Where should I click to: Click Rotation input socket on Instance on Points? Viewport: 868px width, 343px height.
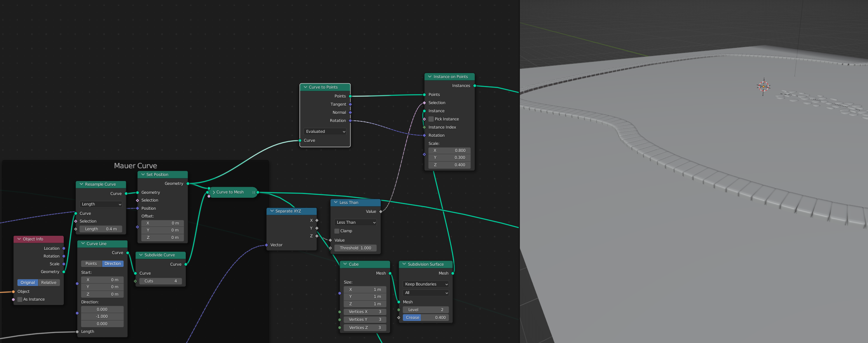pos(424,136)
